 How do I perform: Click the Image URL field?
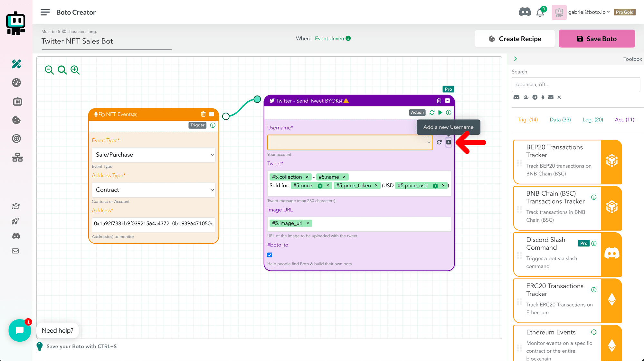[x=359, y=224]
